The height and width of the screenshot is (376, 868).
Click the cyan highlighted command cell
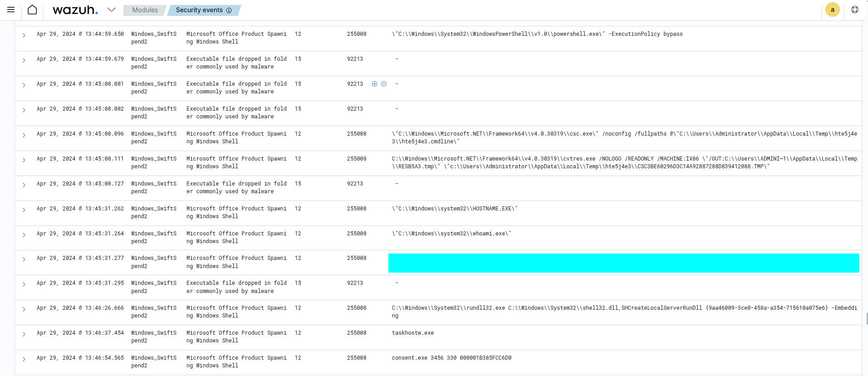coord(623,263)
